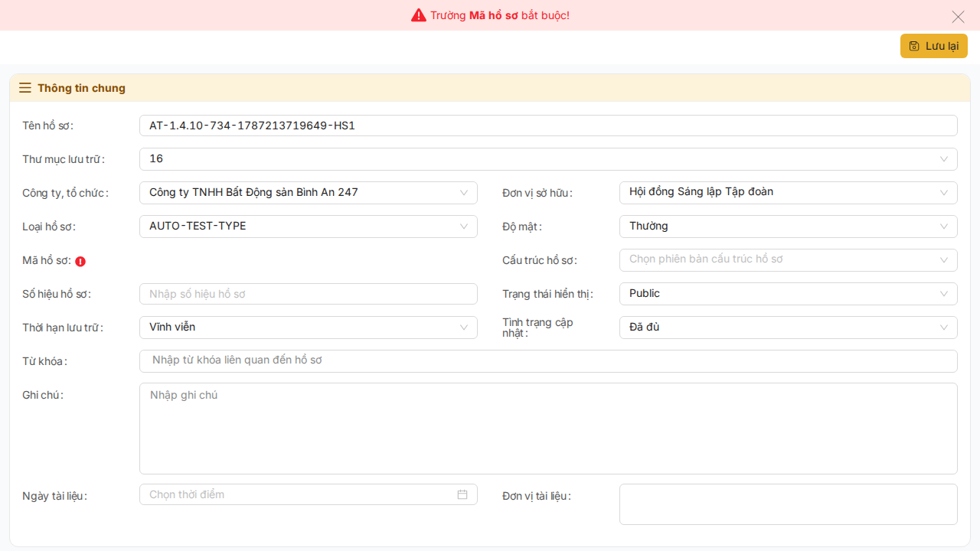Screen dimensions: 980x551
Task: Edit the Tên hồ sơ text field
Action: [x=548, y=126]
